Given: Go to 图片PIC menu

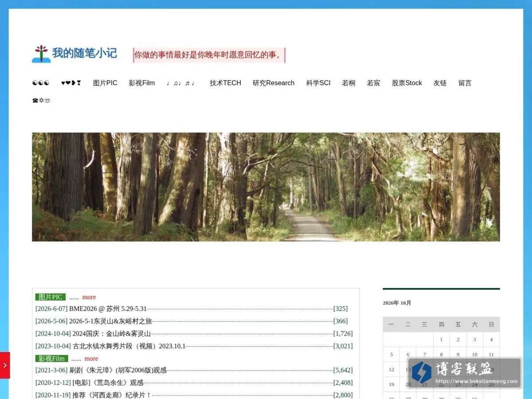Looking at the screenshot, I should point(105,83).
